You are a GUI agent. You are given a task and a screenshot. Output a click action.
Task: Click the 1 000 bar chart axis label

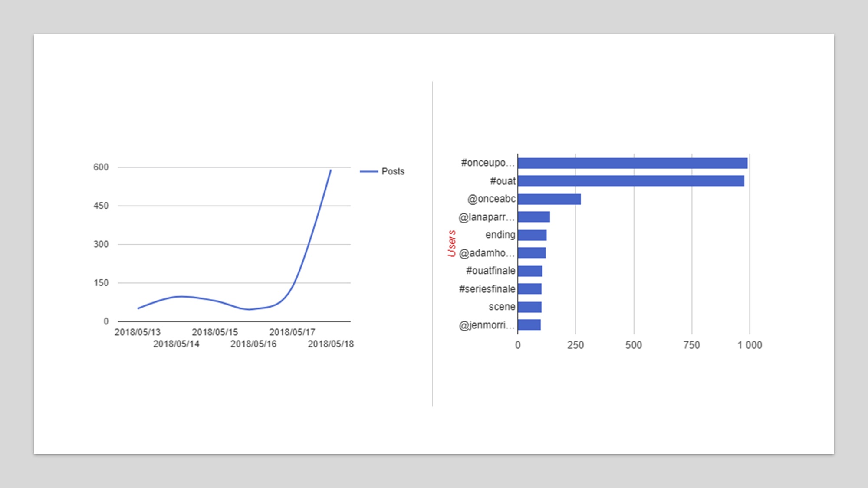(750, 345)
